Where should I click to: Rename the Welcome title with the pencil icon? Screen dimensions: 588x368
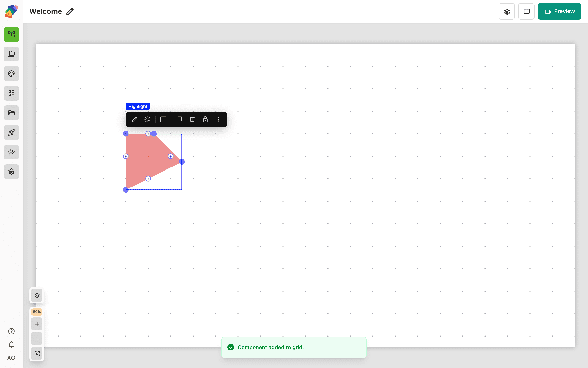pyautogui.click(x=70, y=11)
